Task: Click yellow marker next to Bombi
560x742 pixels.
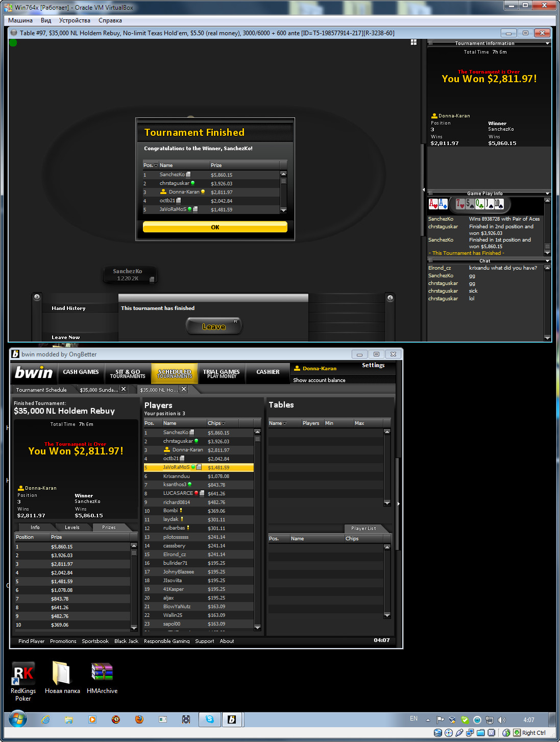Action: (x=181, y=511)
